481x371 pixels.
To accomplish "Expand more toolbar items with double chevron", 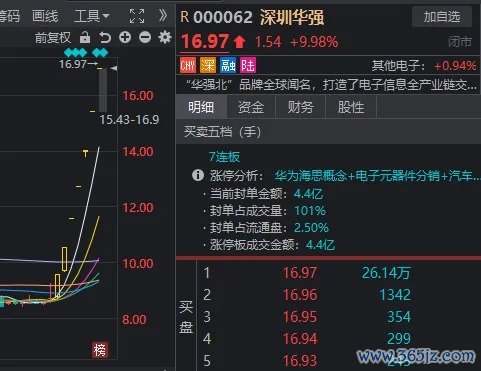I will pyautogui.click(x=163, y=15).
